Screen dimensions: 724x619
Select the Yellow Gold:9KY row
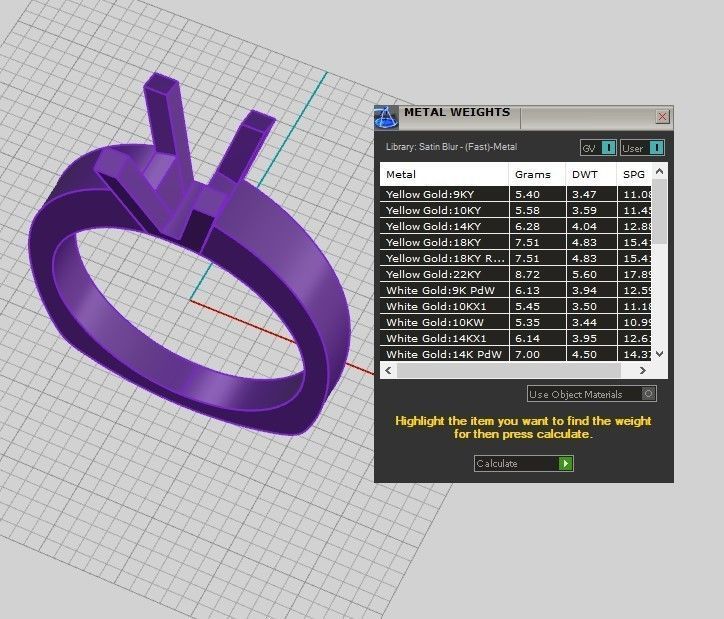point(516,194)
